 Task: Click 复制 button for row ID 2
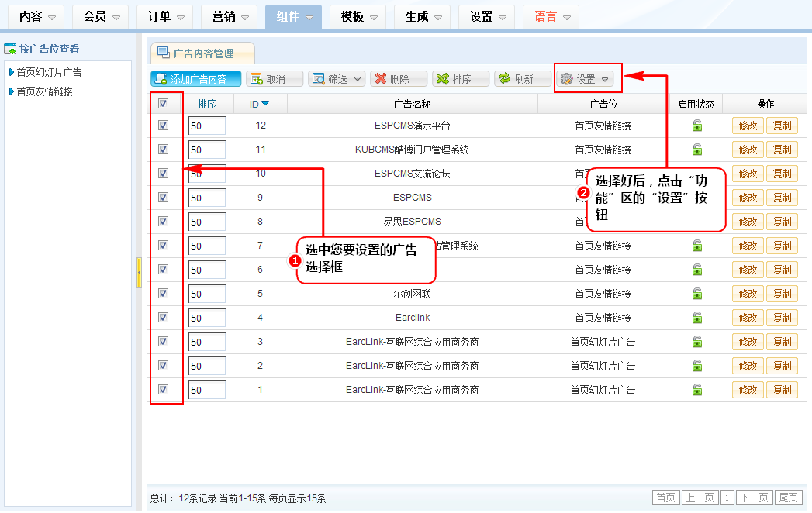782,366
